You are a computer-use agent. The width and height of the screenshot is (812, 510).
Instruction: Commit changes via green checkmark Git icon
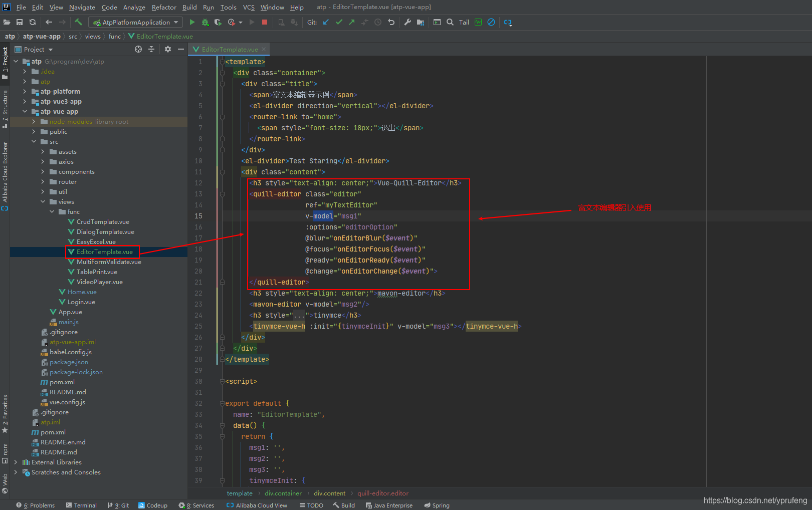(x=339, y=22)
